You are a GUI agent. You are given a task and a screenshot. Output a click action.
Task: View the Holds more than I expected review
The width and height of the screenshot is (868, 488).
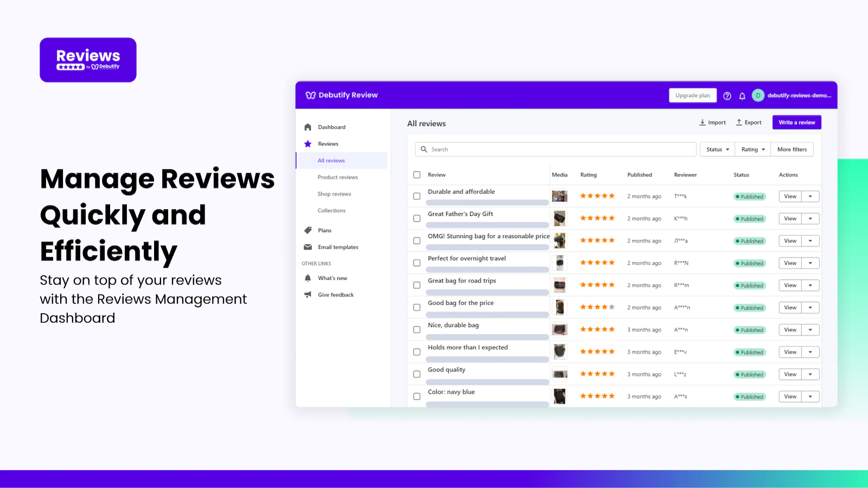pos(790,352)
